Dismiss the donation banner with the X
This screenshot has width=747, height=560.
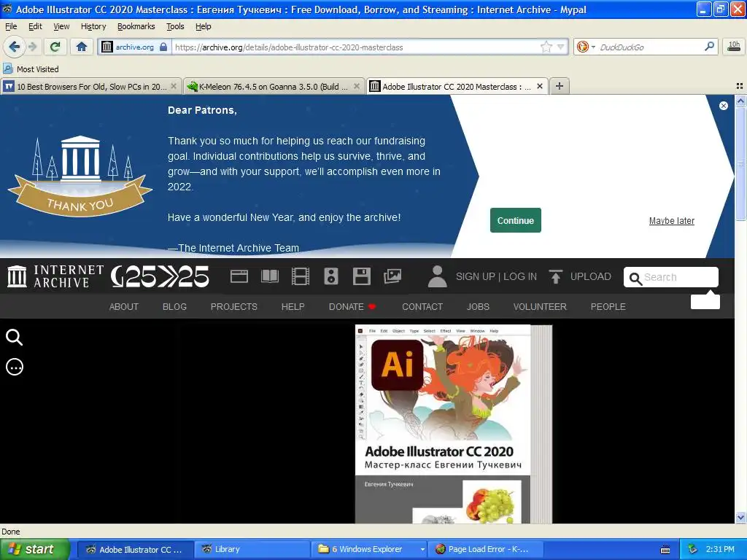click(x=723, y=106)
